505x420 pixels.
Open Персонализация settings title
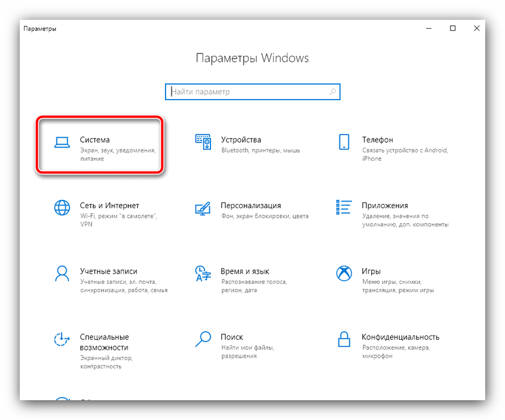pyautogui.click(x=251, y=205)
